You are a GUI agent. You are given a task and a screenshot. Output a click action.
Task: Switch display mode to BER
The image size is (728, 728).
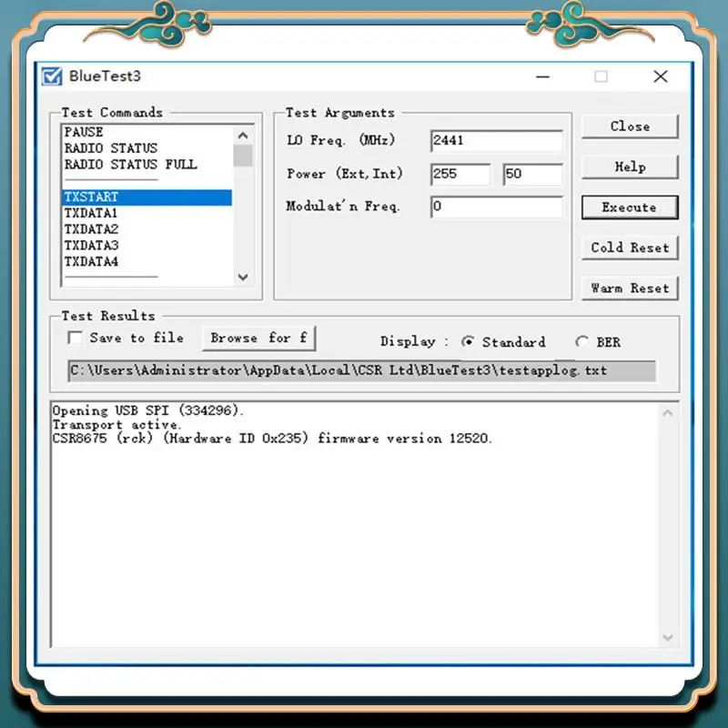[x=582, y=342]
